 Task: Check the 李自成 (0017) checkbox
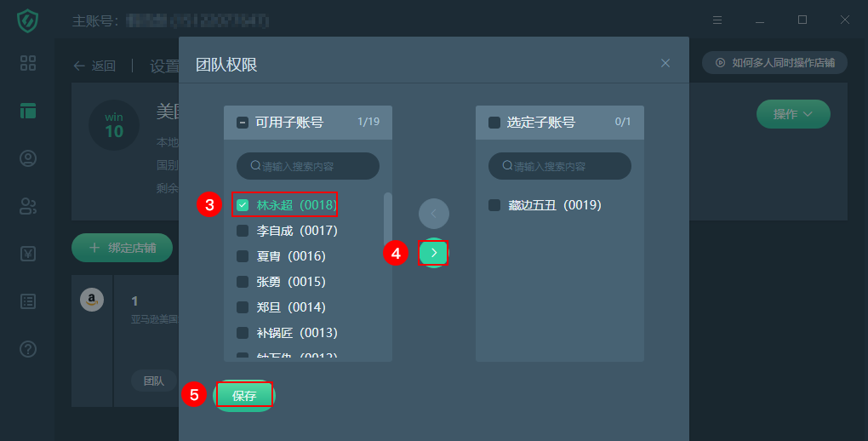coord(243,231)
